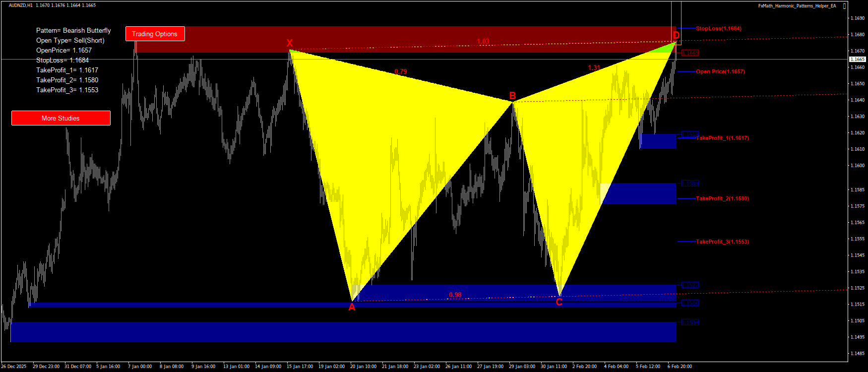This screenshot has height=372, width=868.
Task: Click the 1.1485 price scale label
Action: click(858, 354)
